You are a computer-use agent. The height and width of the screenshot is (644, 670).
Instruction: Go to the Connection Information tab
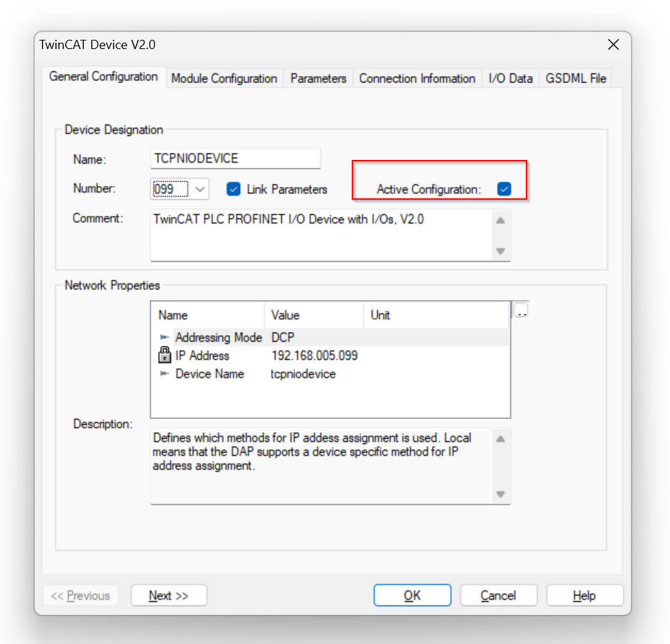pos(417,78)
